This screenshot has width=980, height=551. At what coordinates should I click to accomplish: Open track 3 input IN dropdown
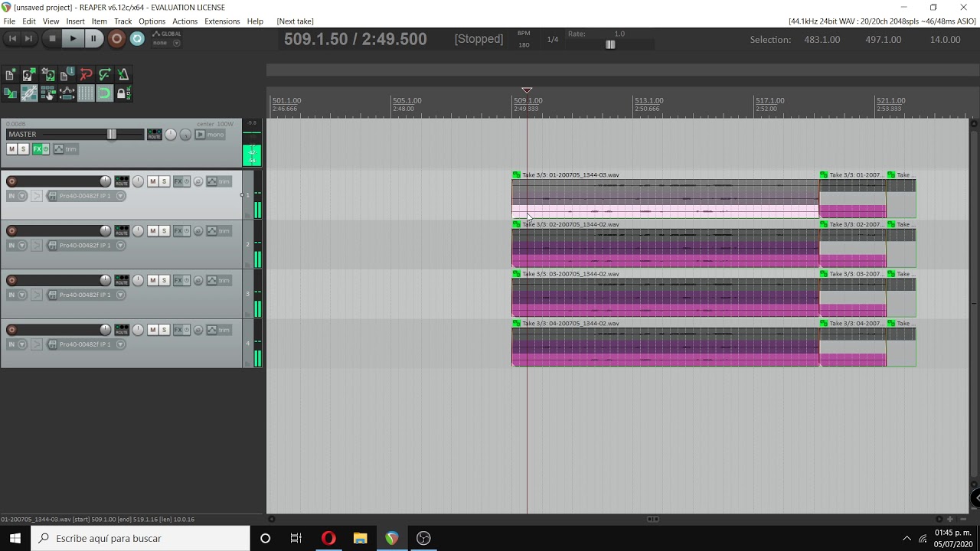(x=17, y=295)
